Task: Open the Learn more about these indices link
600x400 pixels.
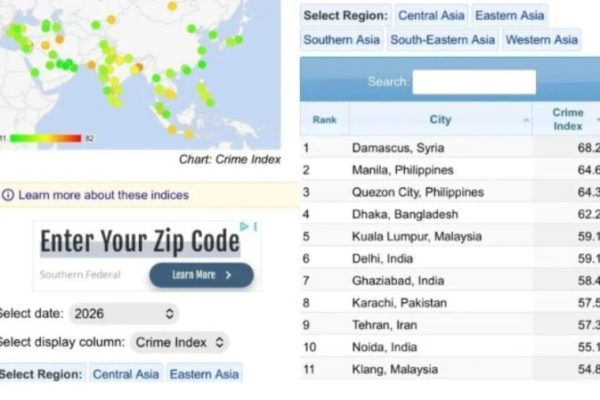Action: (x=103, y=195)
